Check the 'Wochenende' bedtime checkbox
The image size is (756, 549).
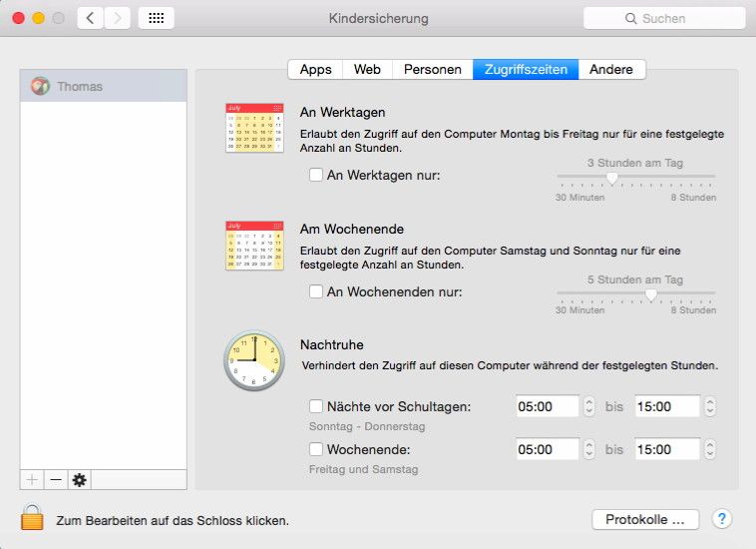point(316,450)
